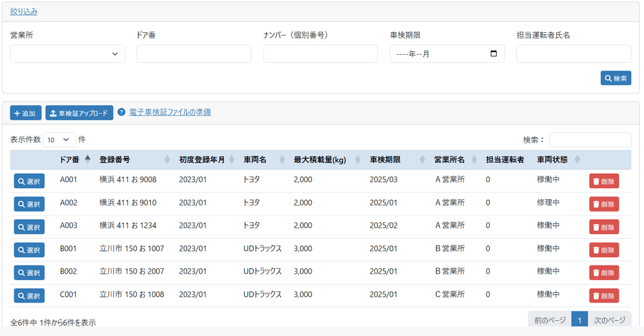Focus the ドア番 filter input field
Viewport: 644px width, 336px height.
194,54
